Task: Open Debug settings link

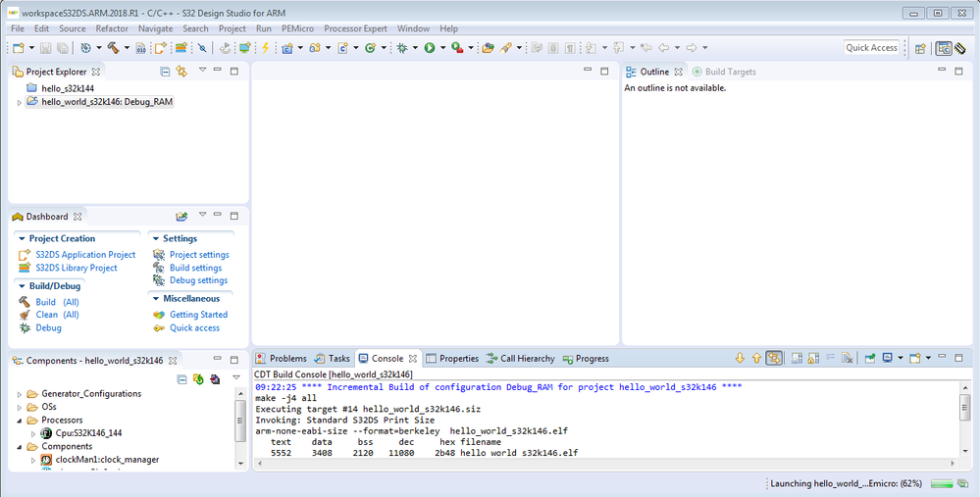Action: click(199, 280)
